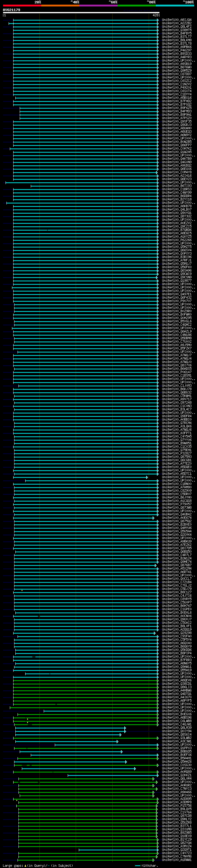Select the UniRef100_A9PBK6 label

click(177, 47)
